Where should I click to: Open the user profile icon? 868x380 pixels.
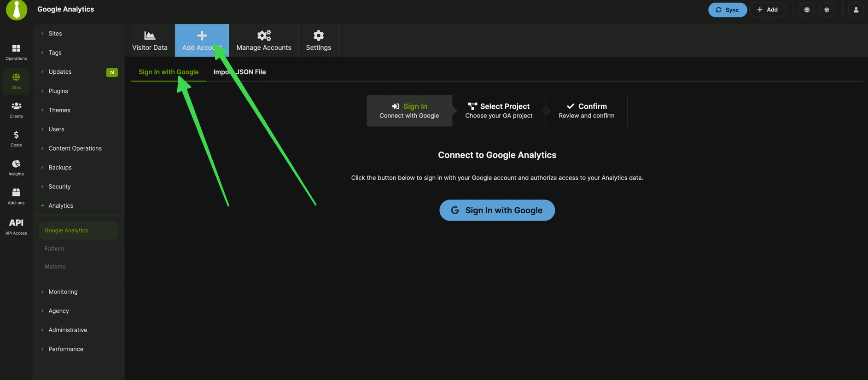[x=856, y=10]
